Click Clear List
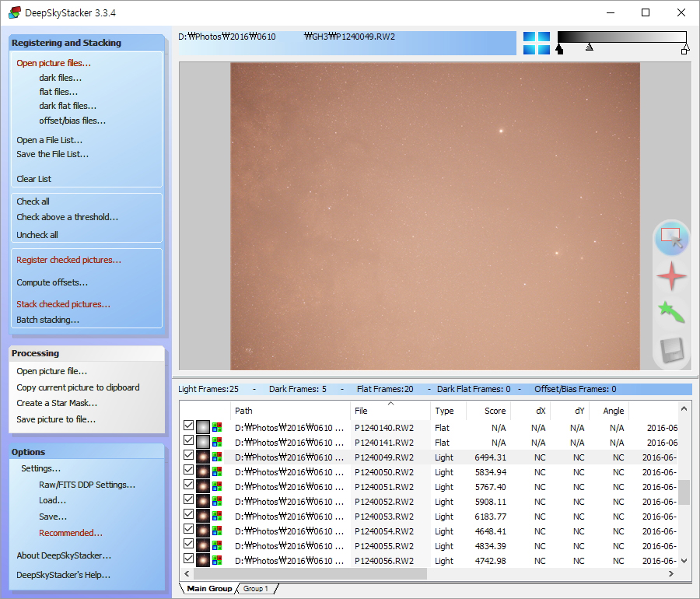The image size is (700, 599). tap(34, 179)
